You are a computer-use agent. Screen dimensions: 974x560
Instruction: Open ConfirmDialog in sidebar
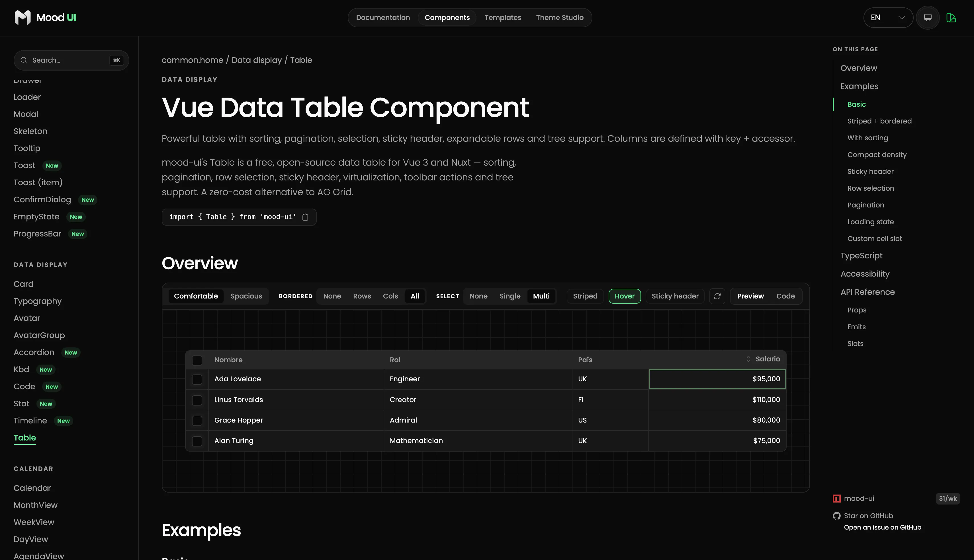[42, 200]
